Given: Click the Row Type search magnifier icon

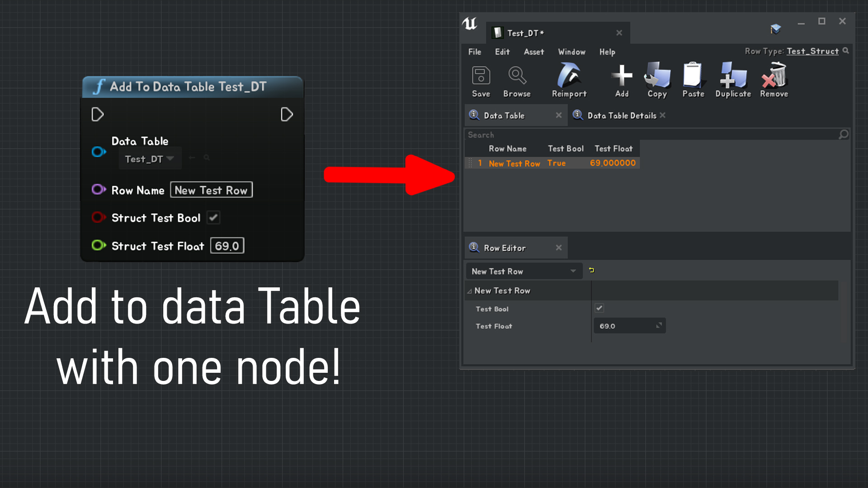Looking at the screenshot, I should [x=846, y=51].
